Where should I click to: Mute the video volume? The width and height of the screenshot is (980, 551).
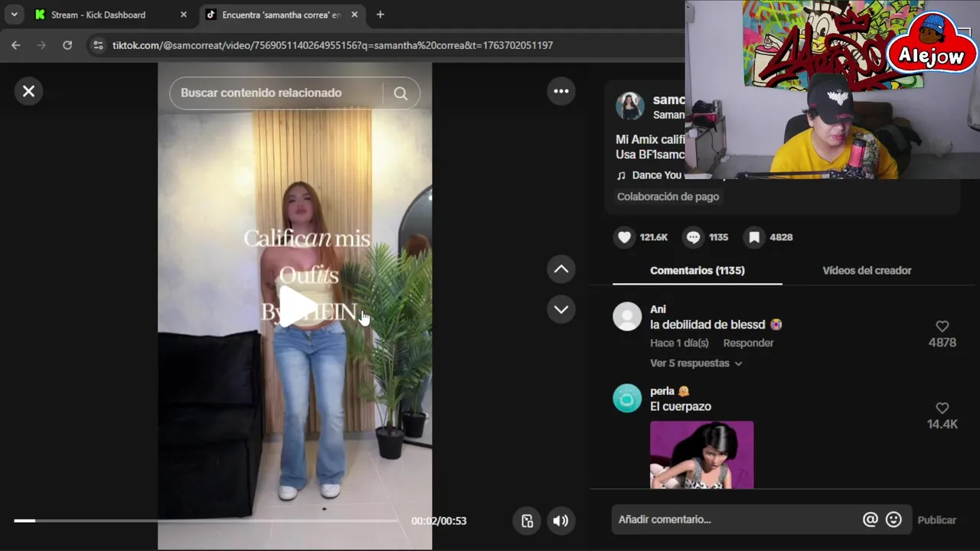(x=561, y=520)
